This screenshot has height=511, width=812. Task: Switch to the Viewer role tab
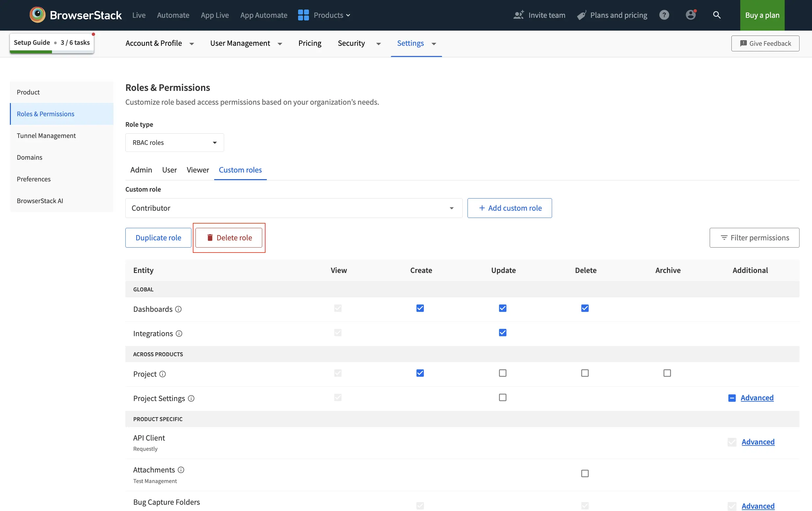(198, 170)
